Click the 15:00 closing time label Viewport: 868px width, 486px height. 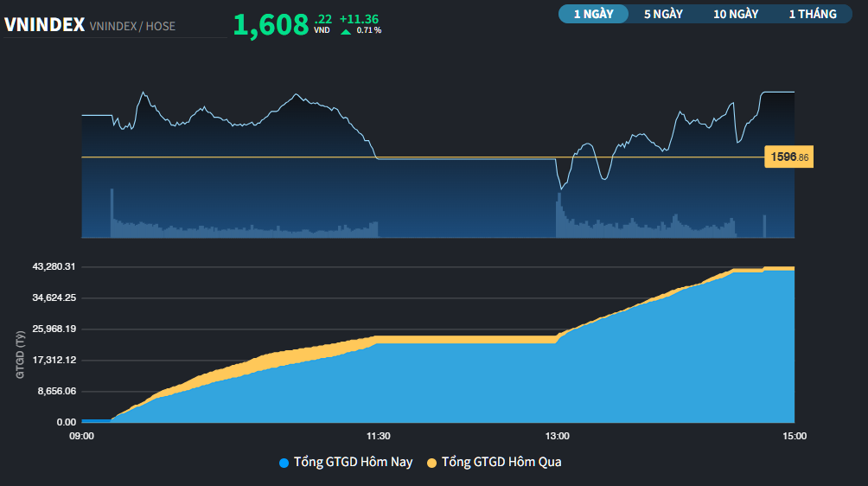(x=794, y=437)
